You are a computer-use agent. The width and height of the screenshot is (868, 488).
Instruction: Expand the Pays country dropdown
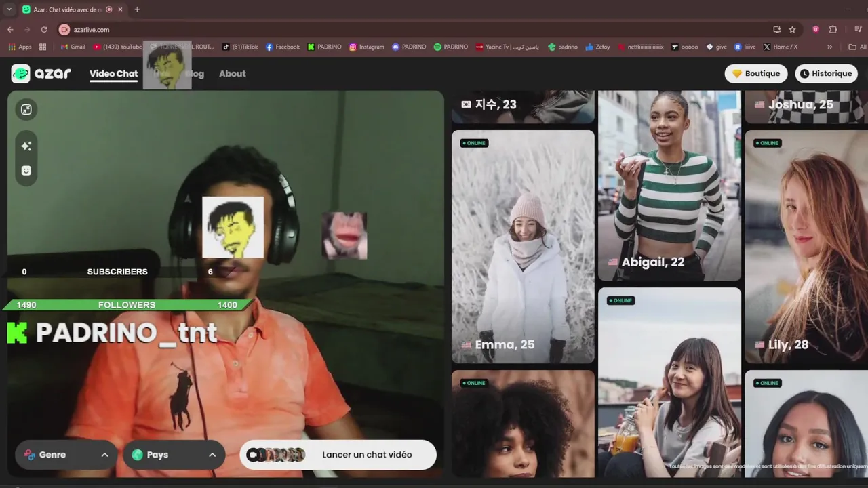point(174,455)
